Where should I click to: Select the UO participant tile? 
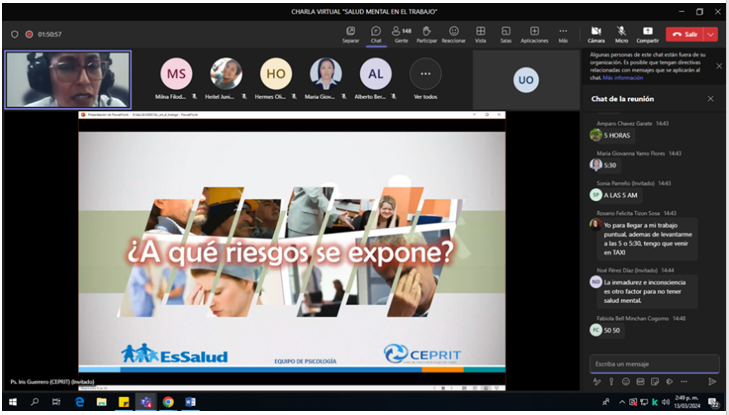[526, 79]
